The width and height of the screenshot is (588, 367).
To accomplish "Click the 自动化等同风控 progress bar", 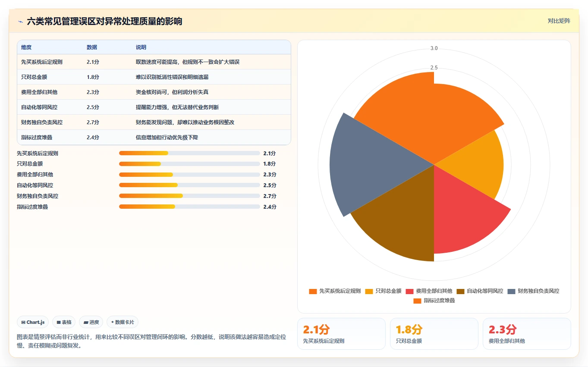I will coord(189,185).
